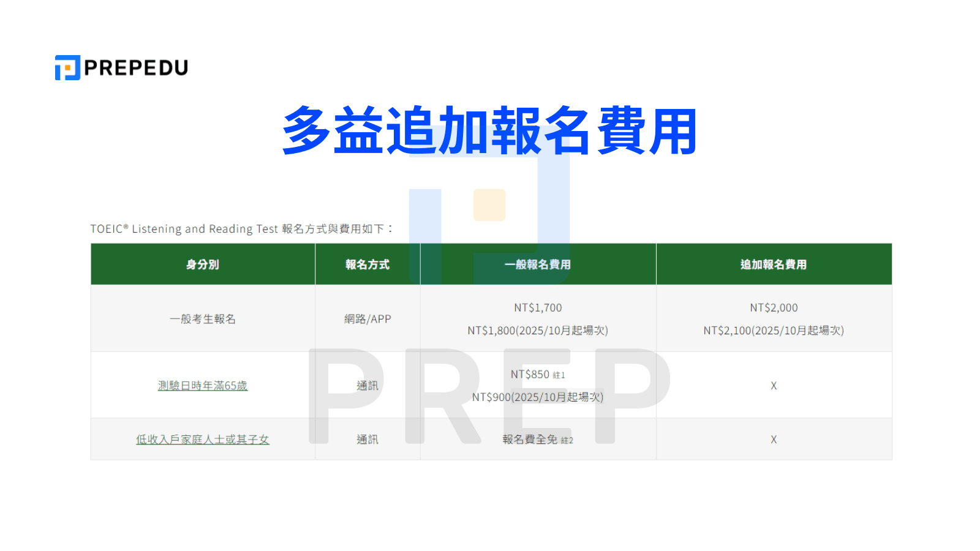Click the 一般報名費用 header
The height and width of the screenshot is (551, 980).
click(538, 264)
